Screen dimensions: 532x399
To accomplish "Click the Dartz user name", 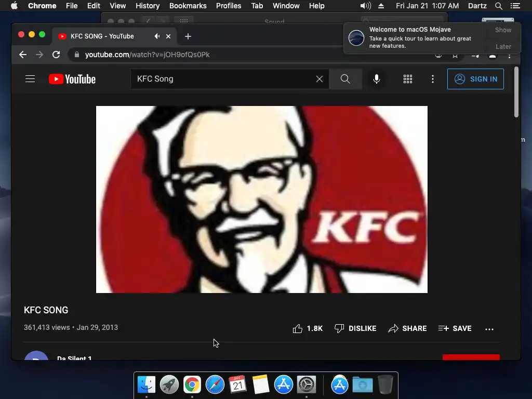I will 477,6.
